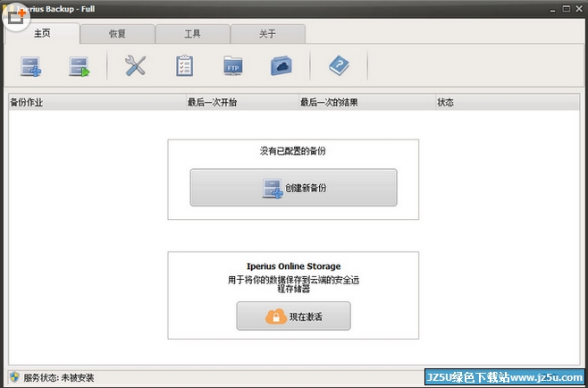Minimize the Iperius Backup window
Viewport: 588px width, 388px height.
coord(553,9)
